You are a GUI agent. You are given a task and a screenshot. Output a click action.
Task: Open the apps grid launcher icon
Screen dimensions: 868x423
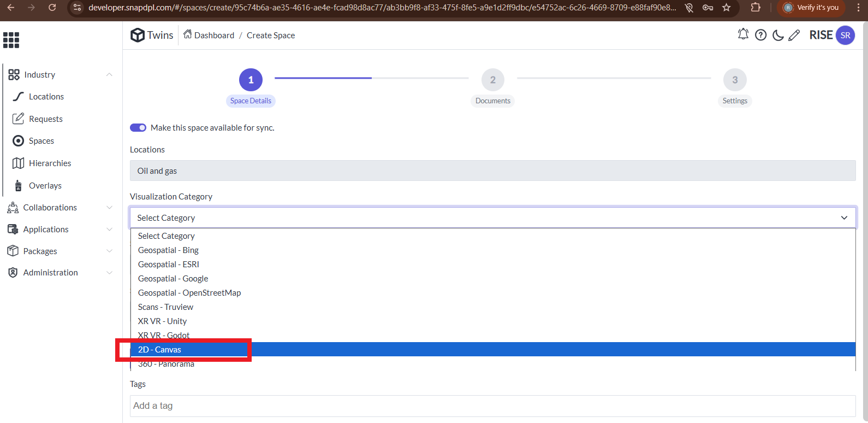[x=11, y=40]
